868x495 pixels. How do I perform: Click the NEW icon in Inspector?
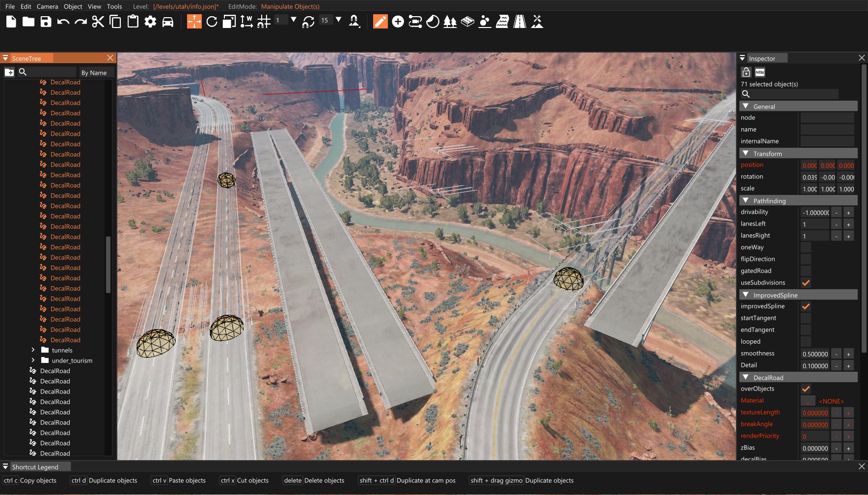760,72
